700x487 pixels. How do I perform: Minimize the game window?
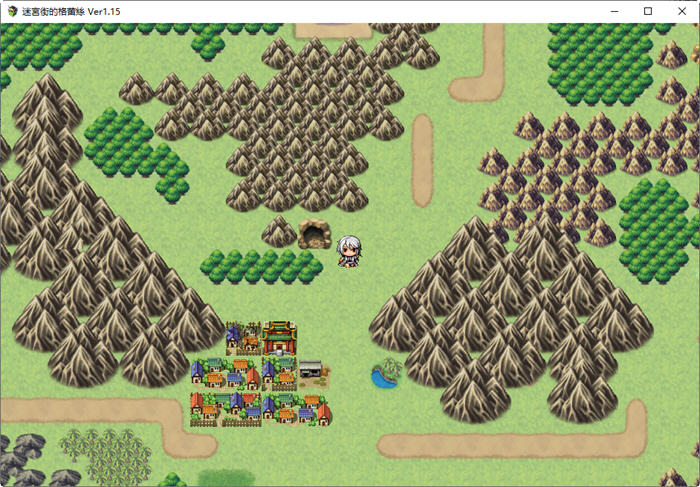tap(614, 11)
